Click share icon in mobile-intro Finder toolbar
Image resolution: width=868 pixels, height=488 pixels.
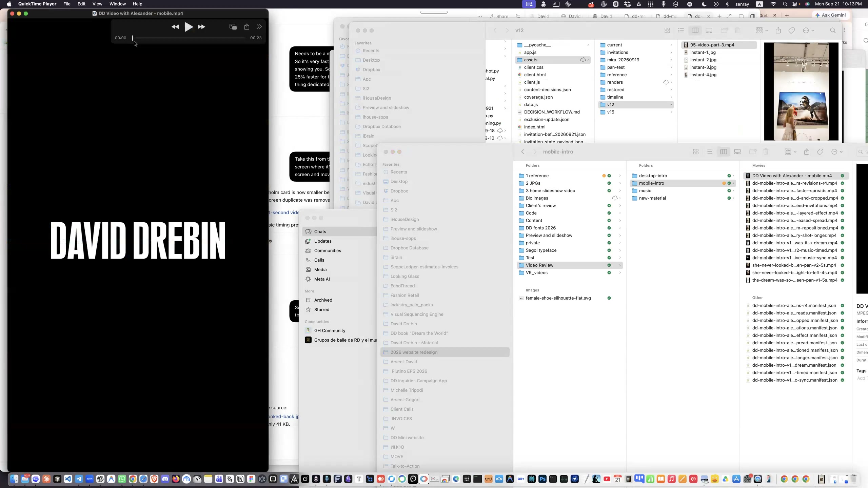(807, 152)
